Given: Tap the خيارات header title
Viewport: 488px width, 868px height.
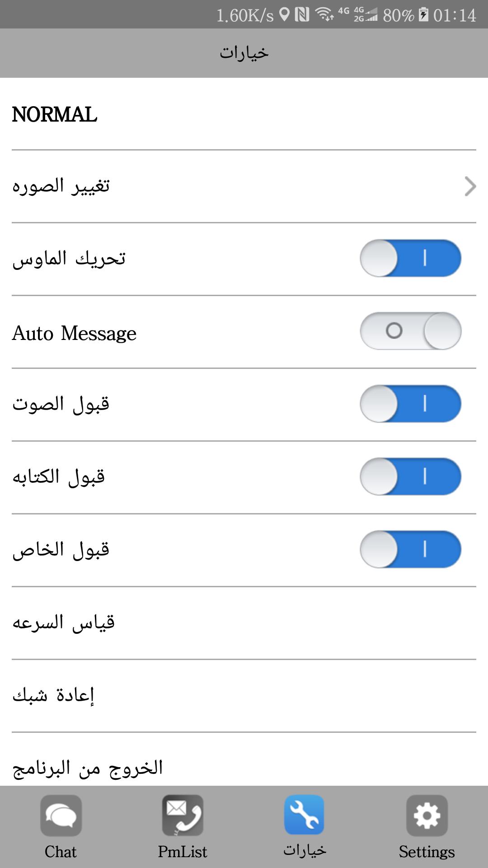Looking at the screenshot, I should coord(244,53).
